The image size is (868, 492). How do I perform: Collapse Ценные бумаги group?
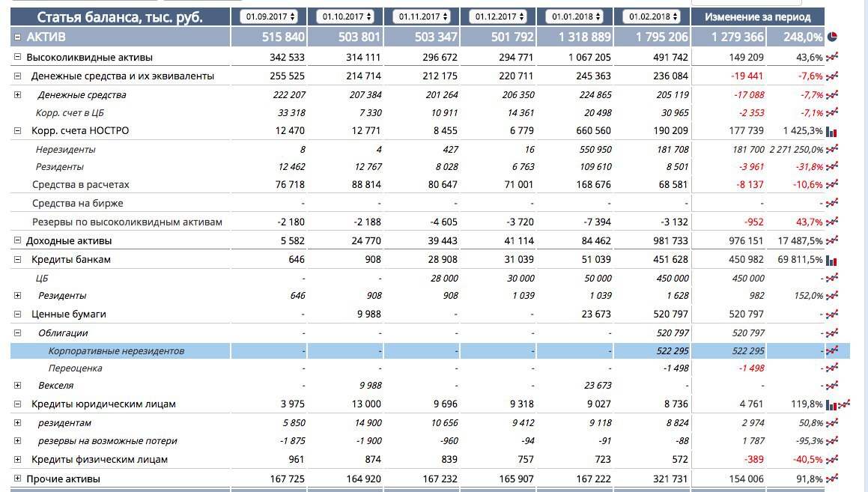(17, 314)
